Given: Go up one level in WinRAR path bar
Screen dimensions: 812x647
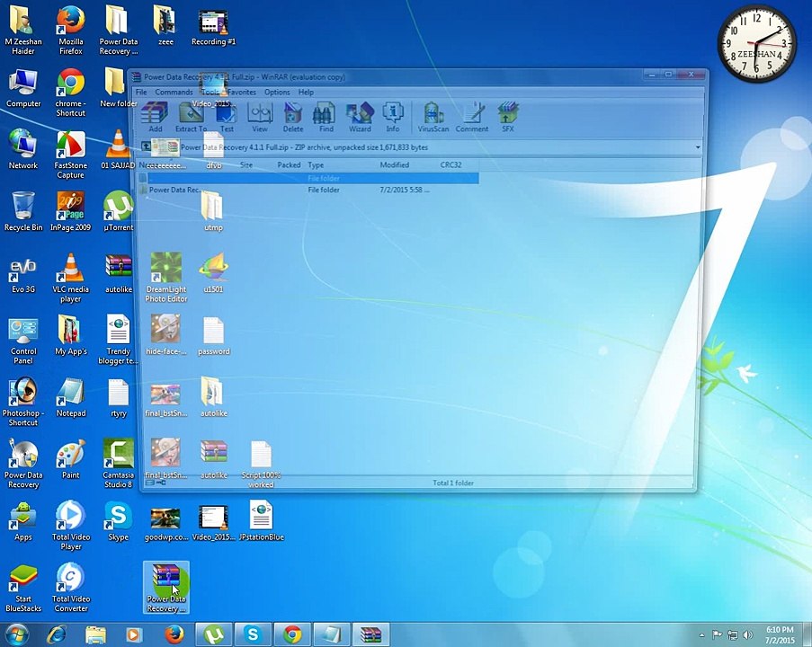Looking at the screenshot, I should click(147, 147).
